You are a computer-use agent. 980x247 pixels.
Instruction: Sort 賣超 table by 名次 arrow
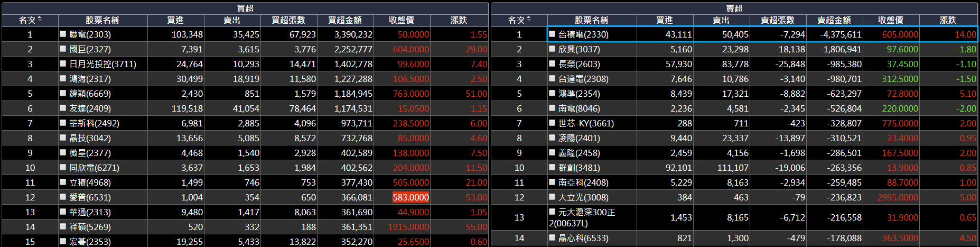tap(529, 20)
